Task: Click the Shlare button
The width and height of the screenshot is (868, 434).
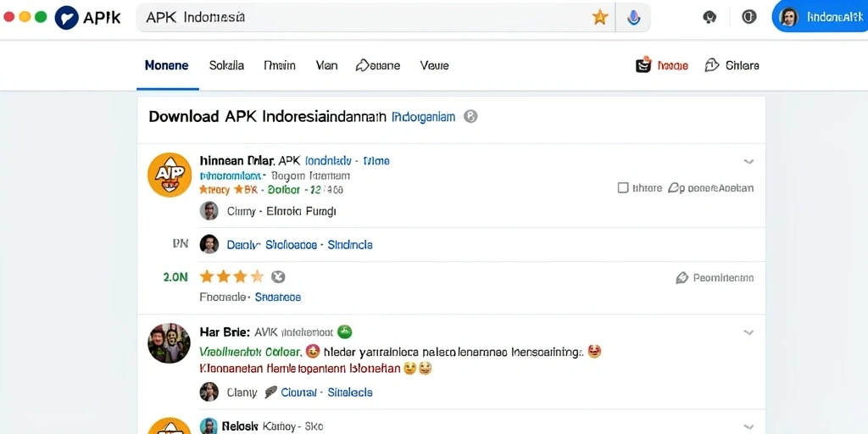Action: 732,65
